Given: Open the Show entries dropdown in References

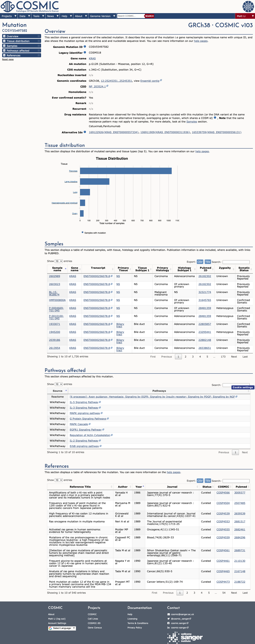Looking at the screenshot, I should [x=59, y=480].
